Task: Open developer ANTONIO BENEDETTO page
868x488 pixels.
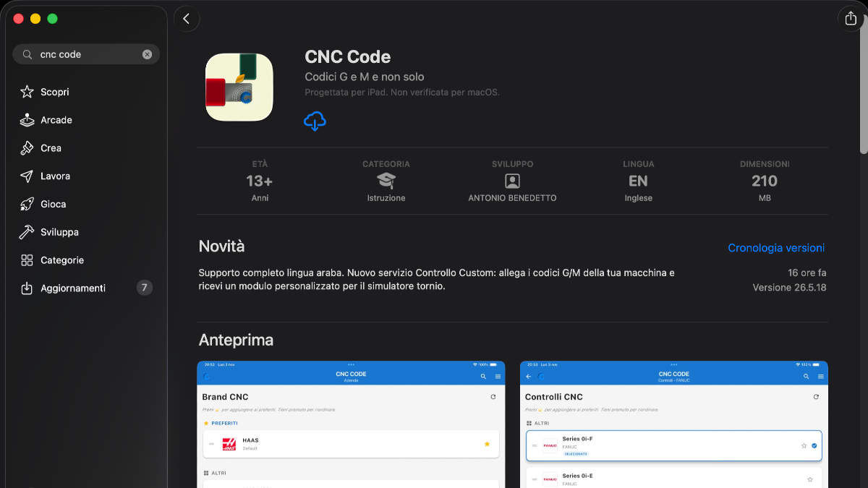Action: pyautogui.click(x=512, y=198)
